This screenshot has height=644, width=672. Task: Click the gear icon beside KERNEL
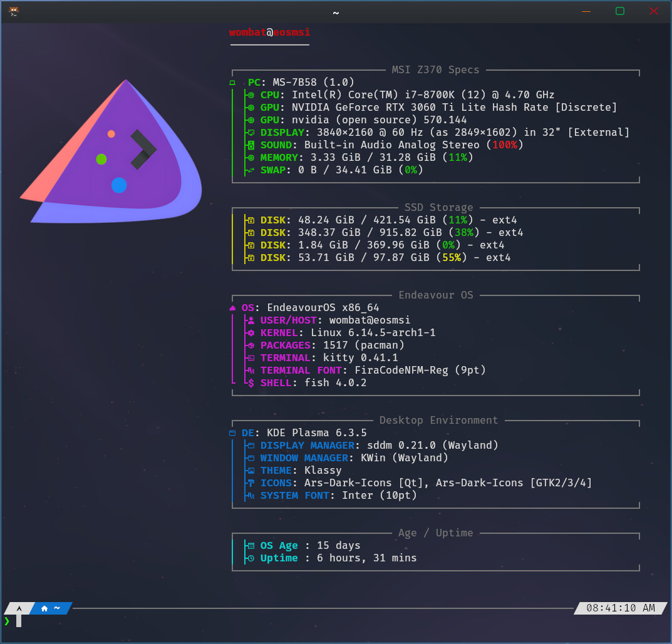coord(251,333)
